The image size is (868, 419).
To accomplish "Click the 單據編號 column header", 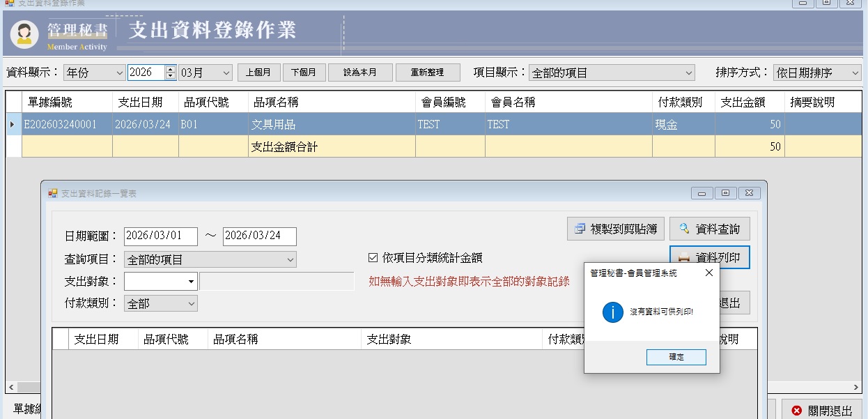I will 67,102.
